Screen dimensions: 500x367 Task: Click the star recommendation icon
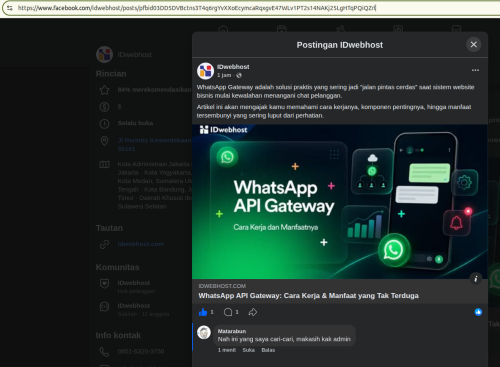pyautogui.click(x=104, y=90)
